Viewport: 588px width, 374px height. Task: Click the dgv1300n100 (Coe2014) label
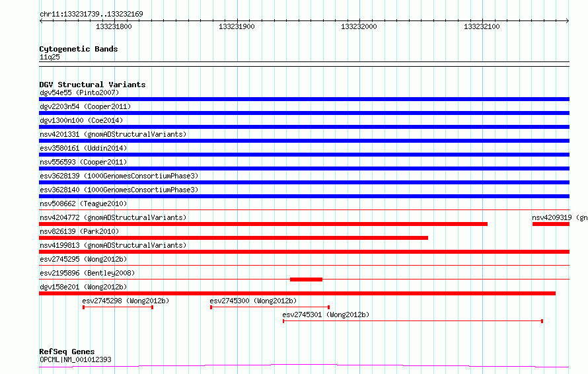(x=81, y=120)
